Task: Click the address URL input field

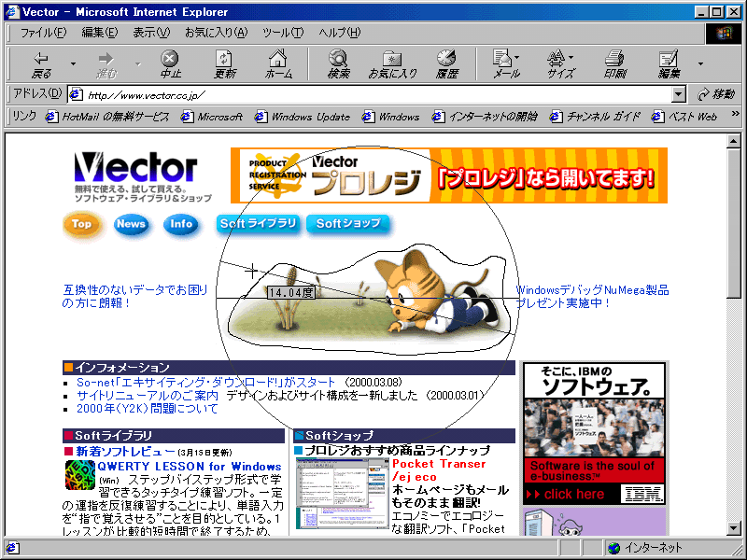Action: click(376, 94)
